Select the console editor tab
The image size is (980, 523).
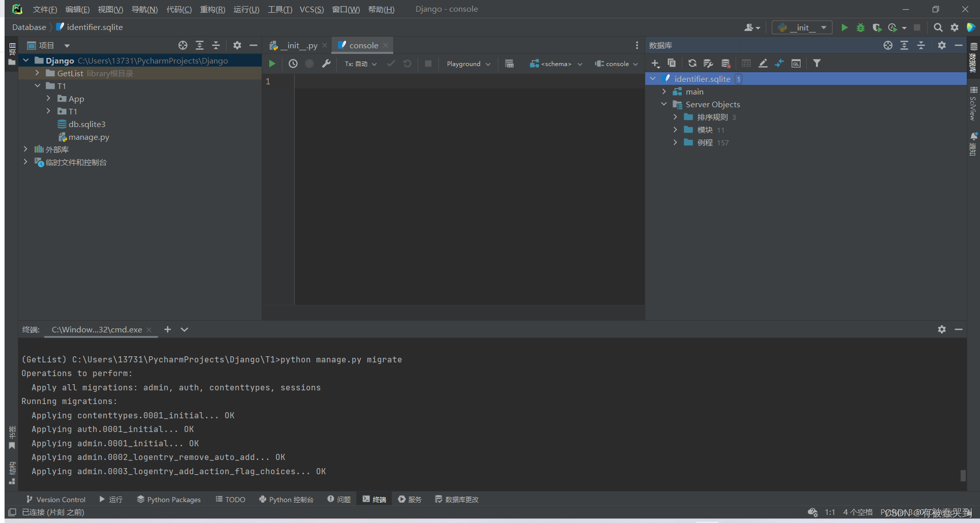point(363,45)
